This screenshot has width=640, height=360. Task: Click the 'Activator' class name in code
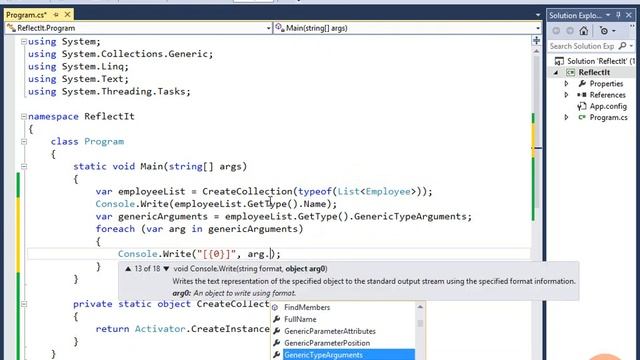click(x=160, y=329)
